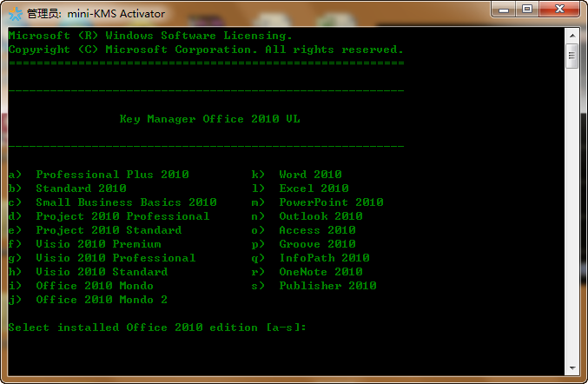Click the vertical scrollbar thumb
This screenshot has height=384, width=588.
point(571,56)
